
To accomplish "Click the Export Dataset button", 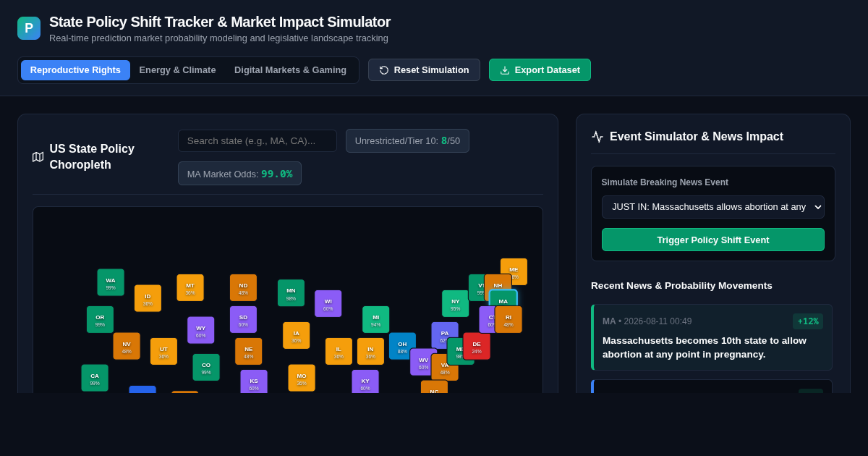I will coord(540,70).
